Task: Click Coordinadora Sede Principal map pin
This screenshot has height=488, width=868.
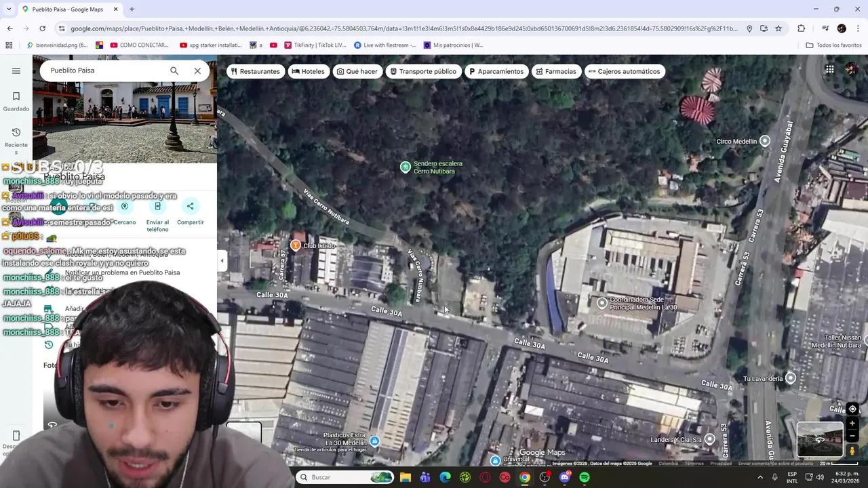Action: click(x=601, y=303)
